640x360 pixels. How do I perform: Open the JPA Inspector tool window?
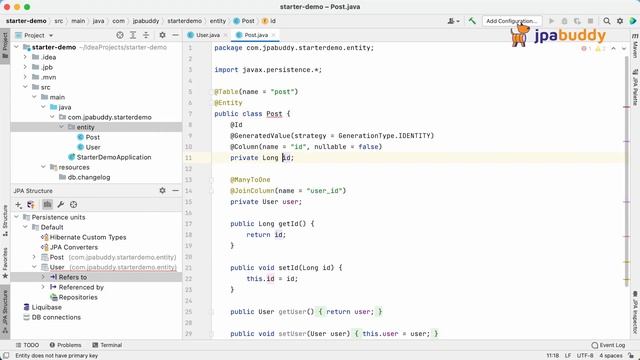point(635,312)
